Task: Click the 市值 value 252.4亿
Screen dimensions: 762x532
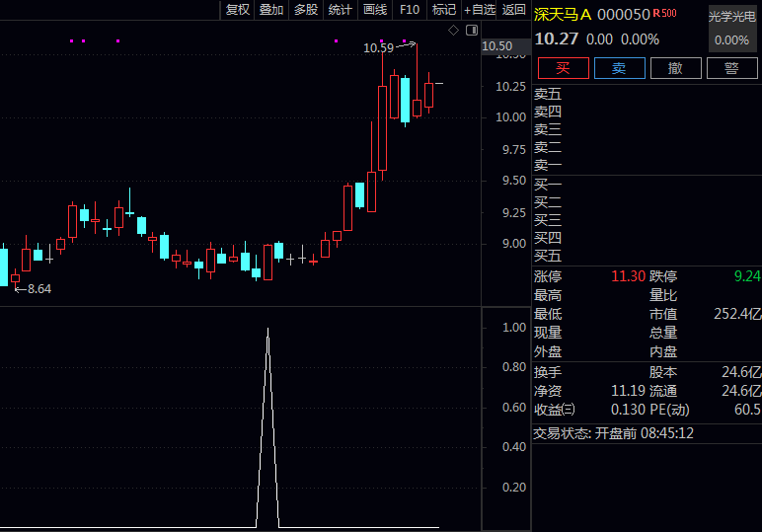Action: [737, 314]
